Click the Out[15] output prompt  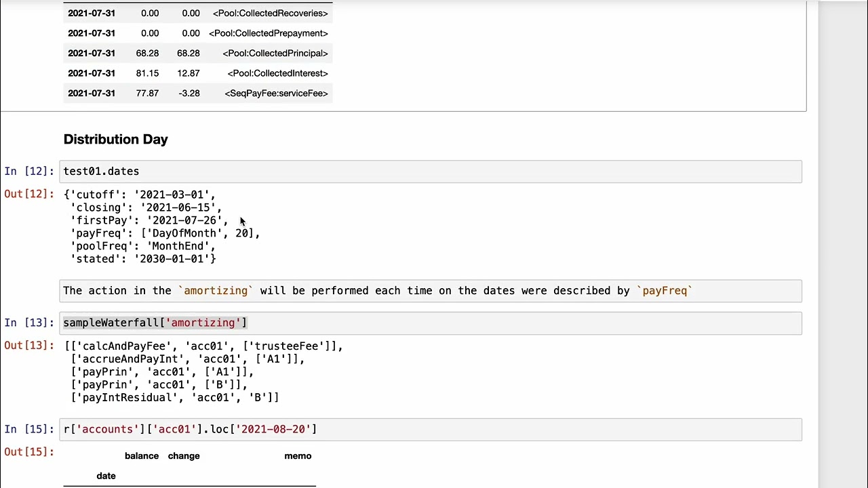[29, 451]
